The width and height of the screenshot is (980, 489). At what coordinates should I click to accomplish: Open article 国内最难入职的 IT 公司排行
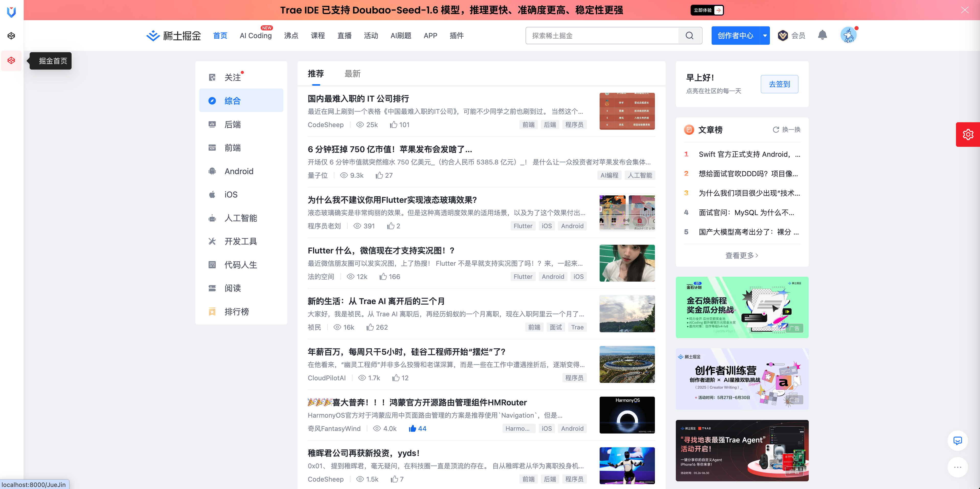click(358, 98)
